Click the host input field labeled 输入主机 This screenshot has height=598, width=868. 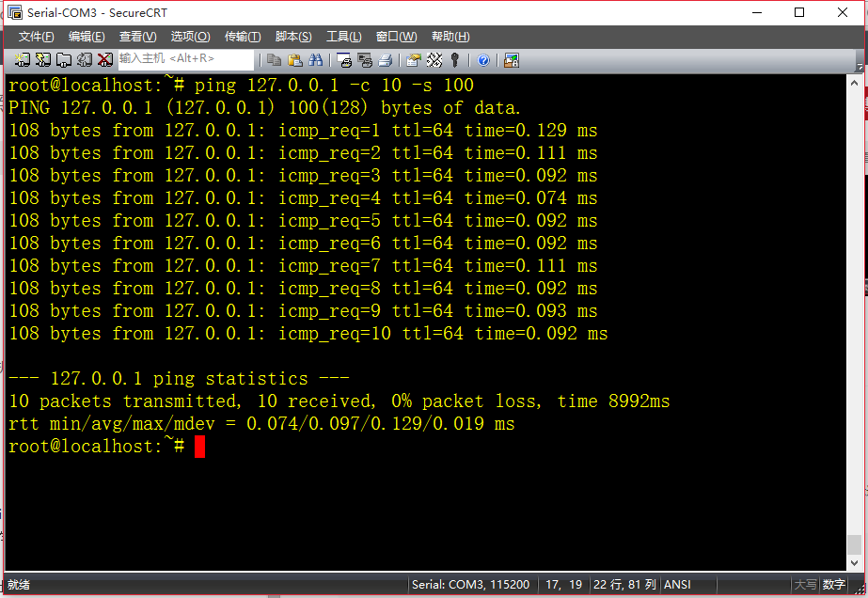(x=186, y=59)
